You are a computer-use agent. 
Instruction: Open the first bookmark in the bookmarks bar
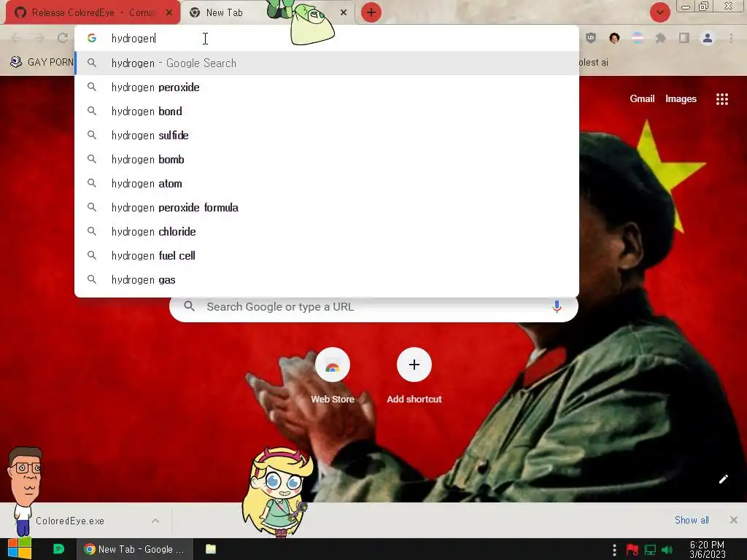(x=42, y=62)
